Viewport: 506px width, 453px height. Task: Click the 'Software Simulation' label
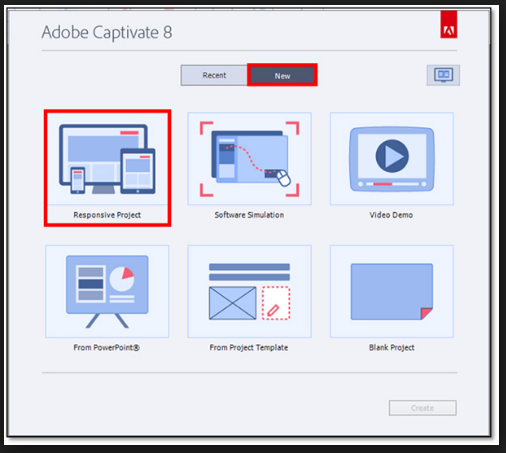249,215
